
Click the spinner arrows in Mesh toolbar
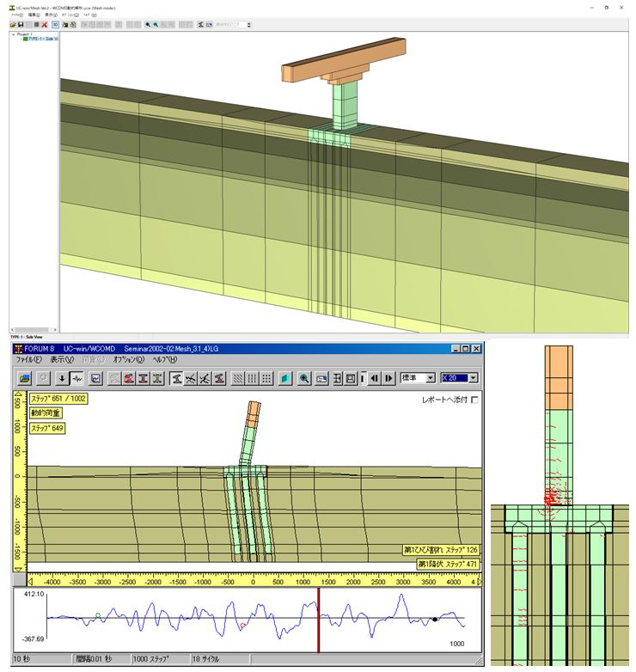249,25
